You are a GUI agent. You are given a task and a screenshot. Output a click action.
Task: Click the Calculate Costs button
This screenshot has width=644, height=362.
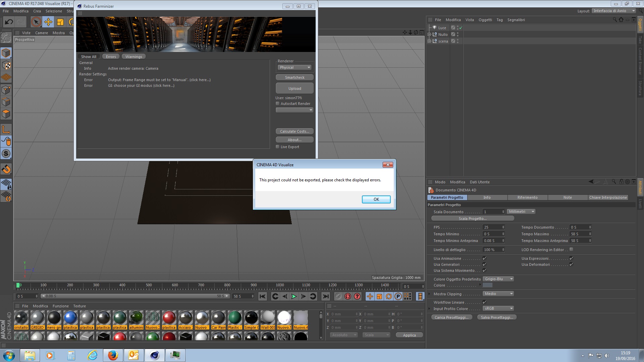(294, 131)
